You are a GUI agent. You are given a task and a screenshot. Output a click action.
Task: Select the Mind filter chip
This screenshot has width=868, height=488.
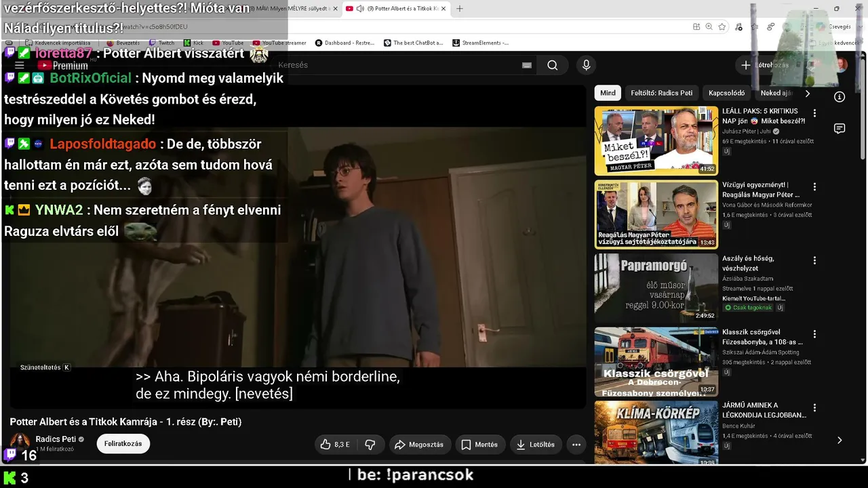coord(608,93)
